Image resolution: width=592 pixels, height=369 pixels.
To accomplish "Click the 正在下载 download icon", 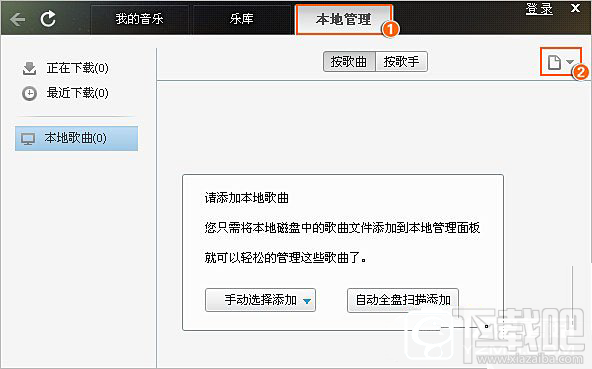I will pyautogui.click(x=29, y=68).
